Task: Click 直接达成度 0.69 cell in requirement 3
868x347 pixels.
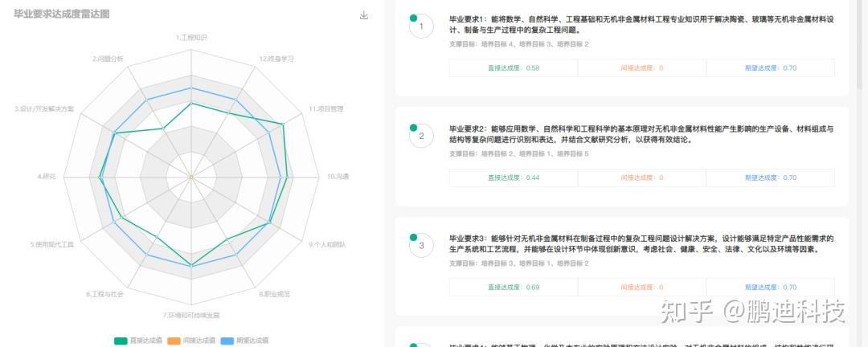Action: [513, 288]
